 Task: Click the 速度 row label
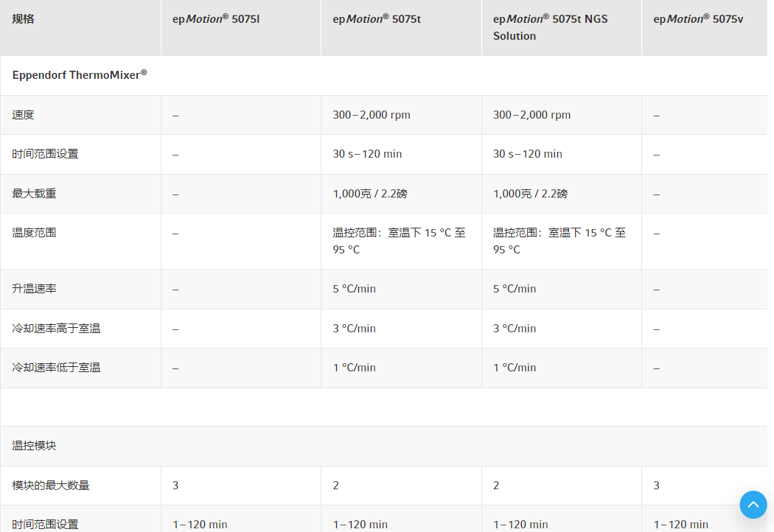click(x=24, y=115)
